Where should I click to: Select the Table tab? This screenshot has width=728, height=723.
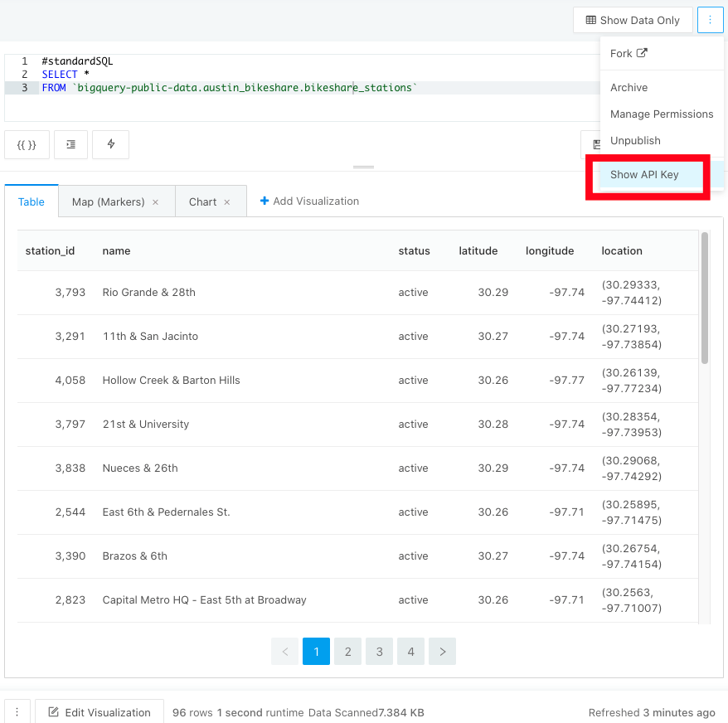(31, 201)
